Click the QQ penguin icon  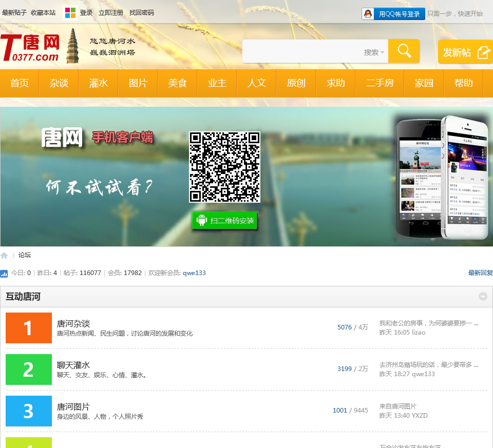click(368, 14)
